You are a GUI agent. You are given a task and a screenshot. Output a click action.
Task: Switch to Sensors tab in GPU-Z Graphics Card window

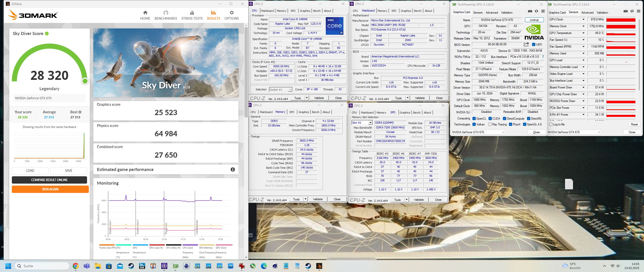coord(478,12)
